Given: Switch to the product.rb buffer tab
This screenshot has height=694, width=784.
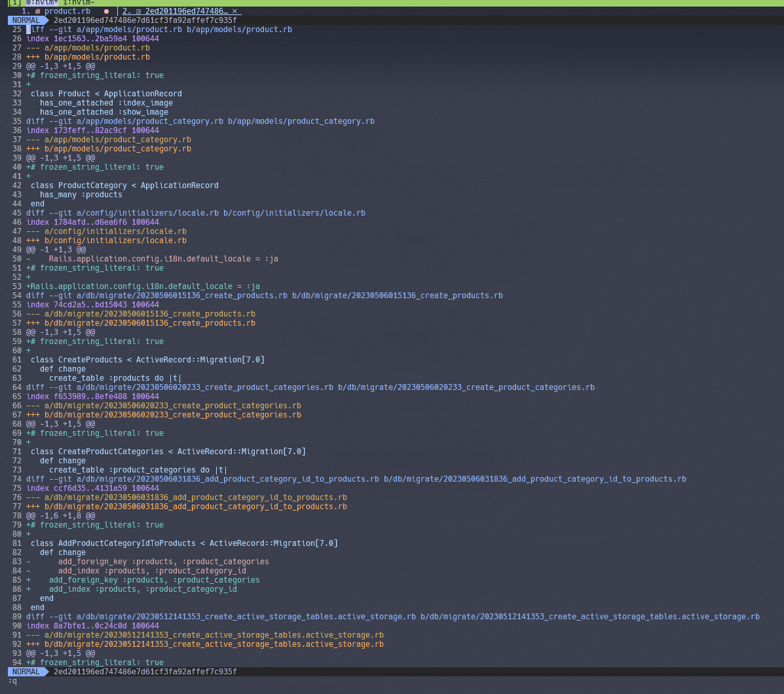Looking at the screenshot, I should coord(67,11).
